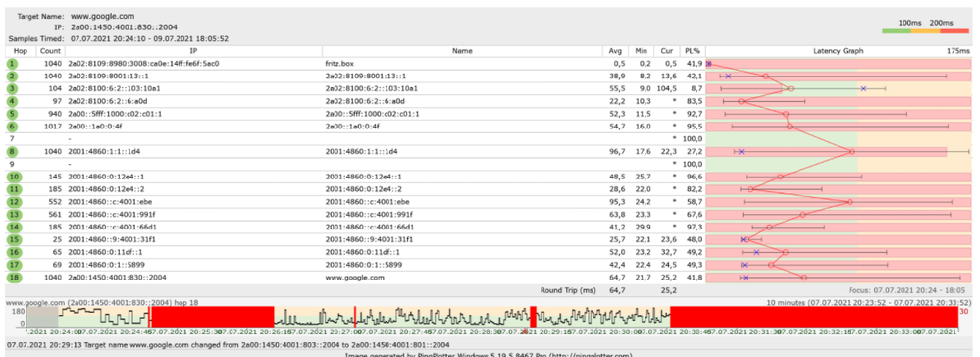The height and width of the screenshot is (357, 980).
Task: Click the Name column header
Action: (462, 51)
